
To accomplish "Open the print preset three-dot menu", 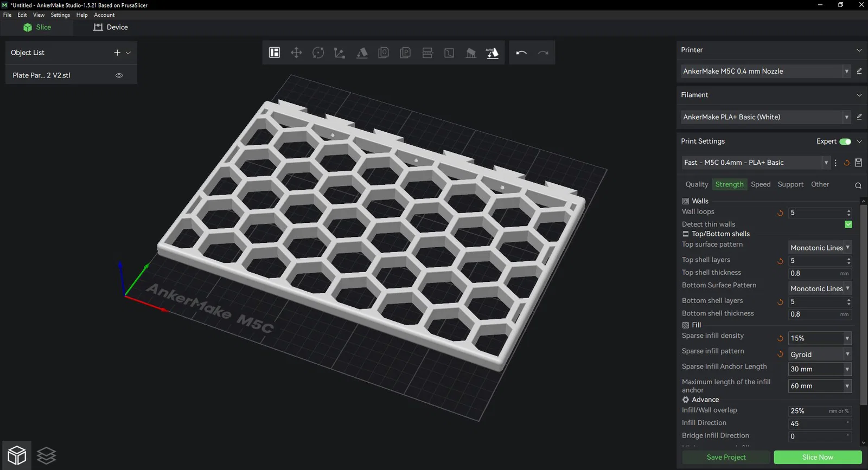I will pos(835,163).
